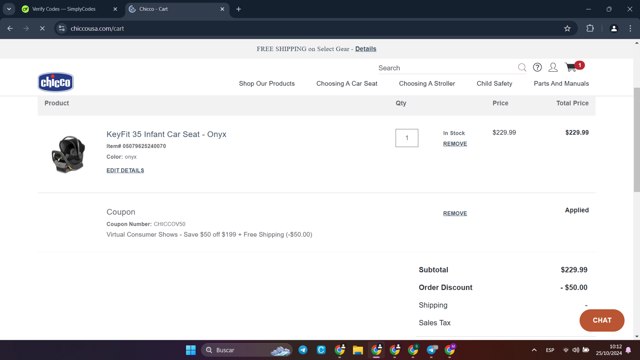This screenshot has width=640, height=360.
Task: Open Choosing A Car Seat menu
Action: tap(347, 83)
